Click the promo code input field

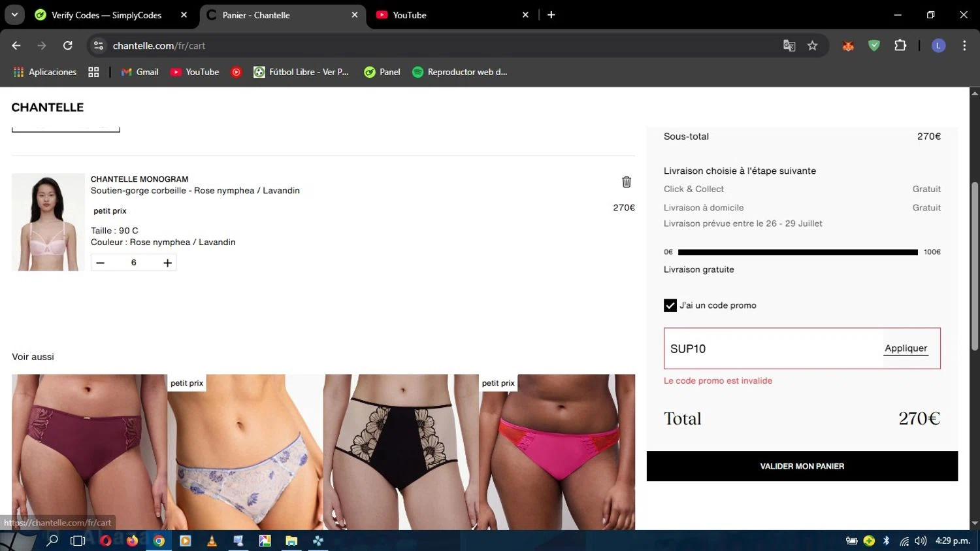point(773,348)
